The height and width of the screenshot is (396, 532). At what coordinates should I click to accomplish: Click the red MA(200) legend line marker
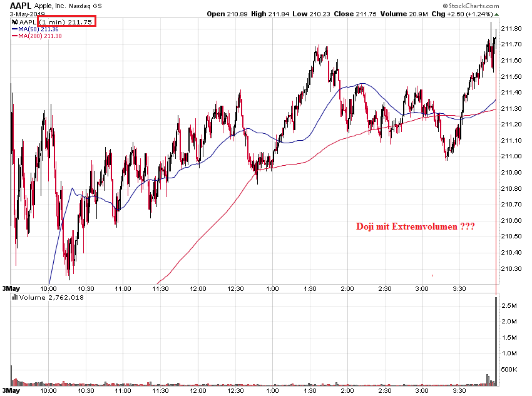click(x=14, y=36)
